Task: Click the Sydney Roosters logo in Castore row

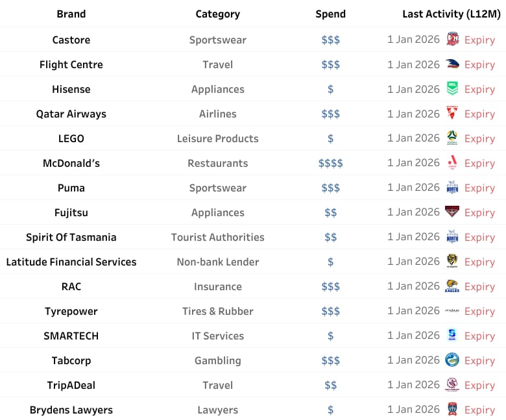Action: (452, 40)
